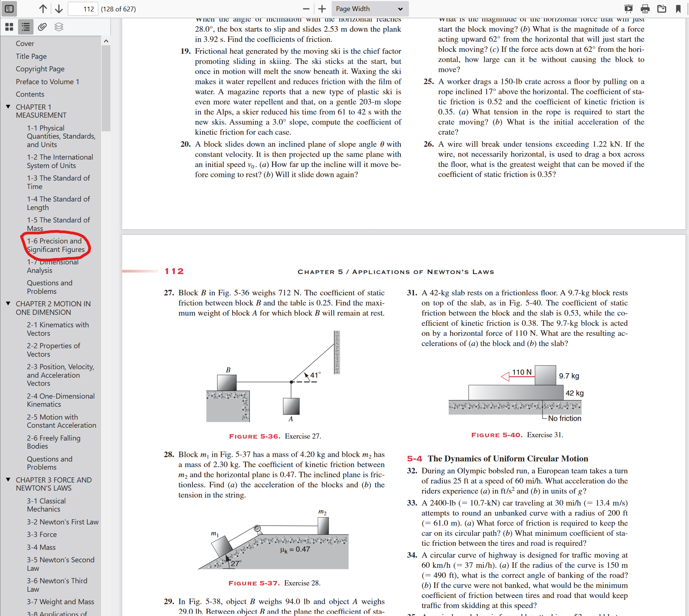Show the document outline in sidebar

tap(25, 26)
